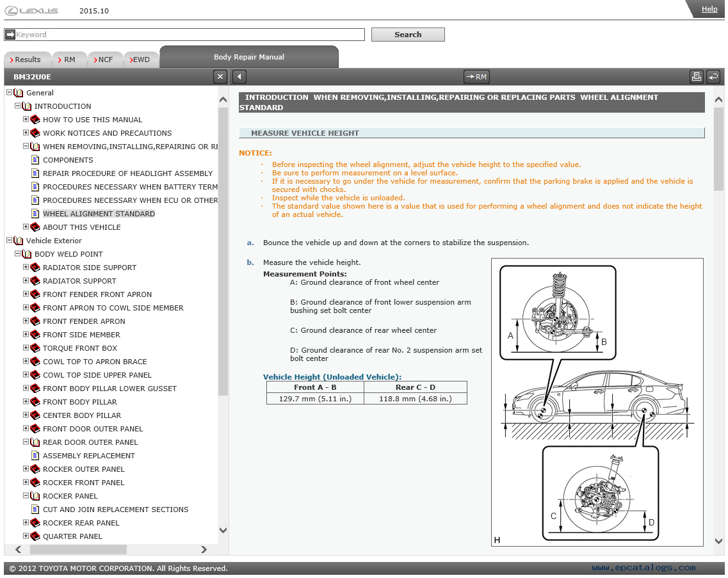
Task: Collapse the General tree node
Action: 9,92
